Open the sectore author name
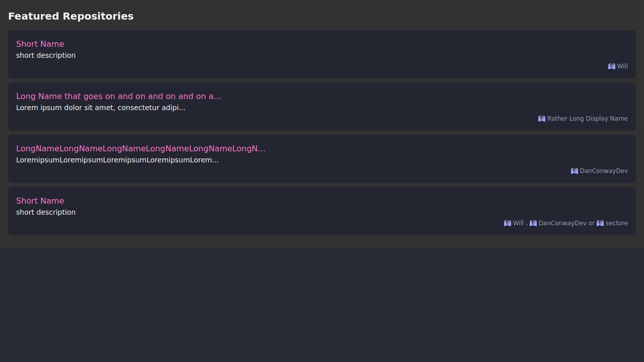644x362 pixels. [x=616, y=223]
